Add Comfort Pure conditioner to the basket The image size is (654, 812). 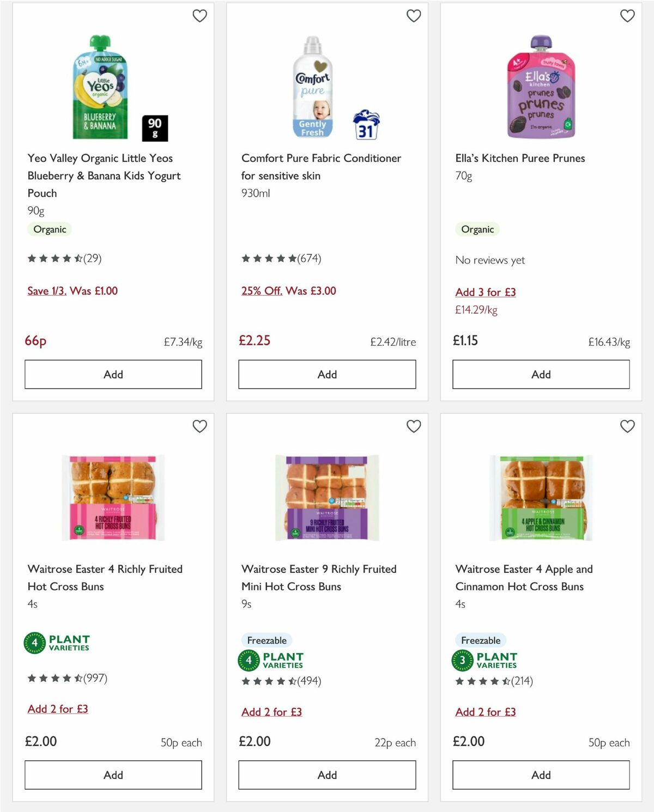click(x=327, y=374)
